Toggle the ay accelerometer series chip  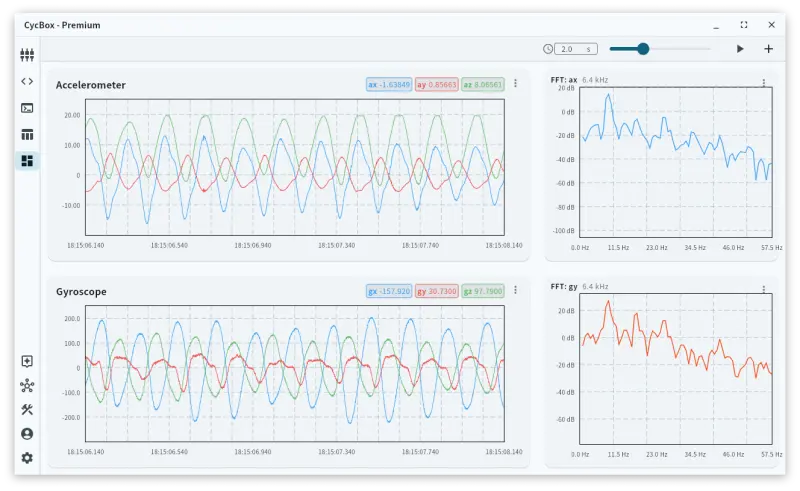click(x=435, y=85)
